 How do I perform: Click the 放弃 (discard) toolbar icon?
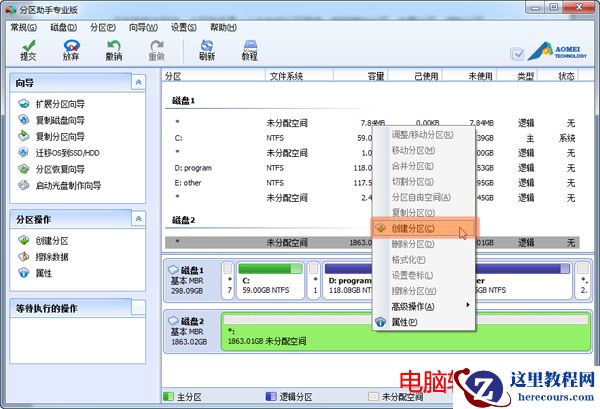[71, 51]
